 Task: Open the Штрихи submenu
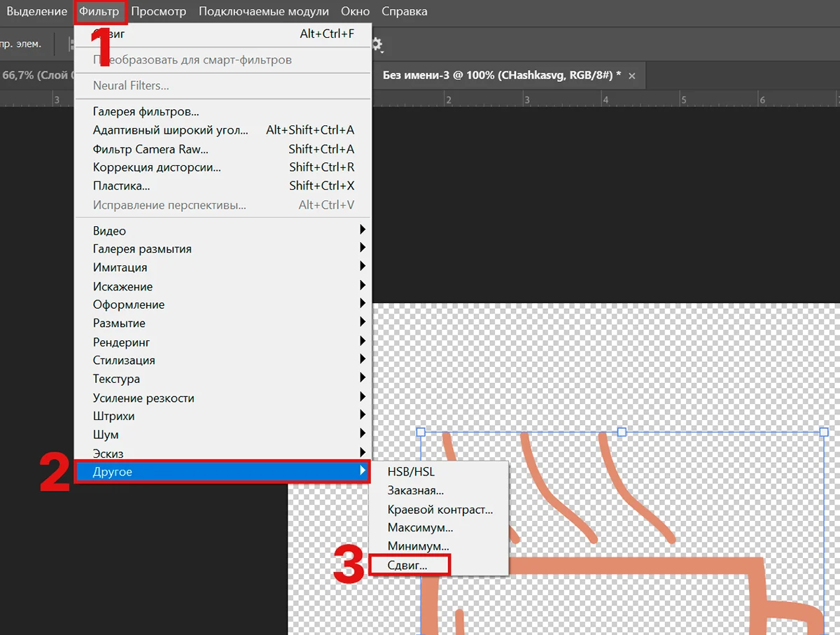coord(223,416)
